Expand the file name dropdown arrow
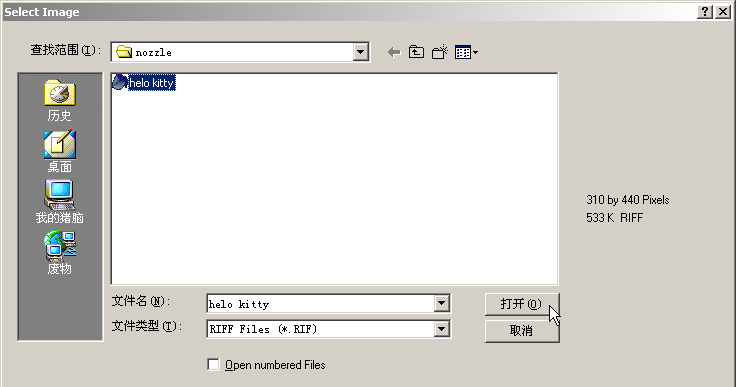The height and width of the screenshot is (387, 736). pyautogui.click(x=441, y=303)
